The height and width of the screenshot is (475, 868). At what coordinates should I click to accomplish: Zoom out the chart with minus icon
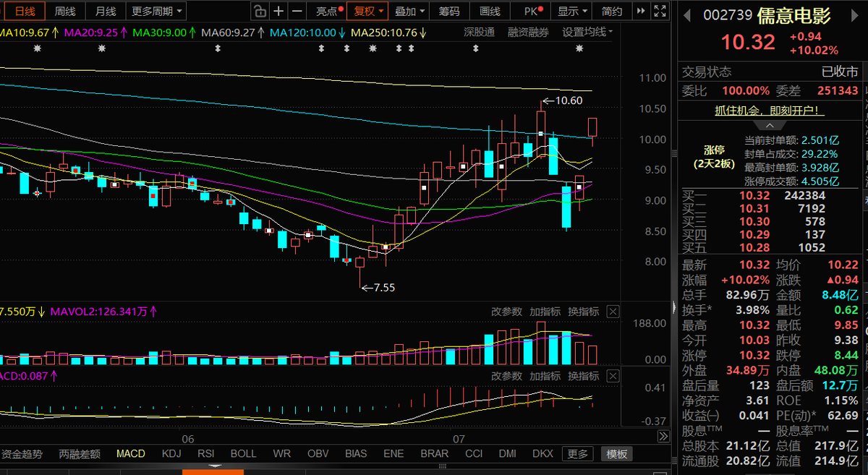[297, 11]
